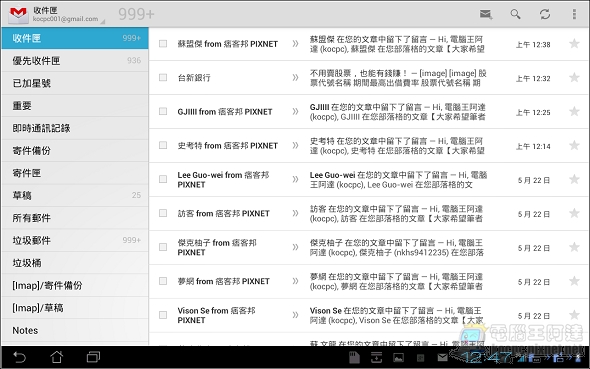Image resolution: width=590 pixels, height=369 pixels.
Task: Tap the importance marker on 夢網 email
Action: tap(295, 281)
